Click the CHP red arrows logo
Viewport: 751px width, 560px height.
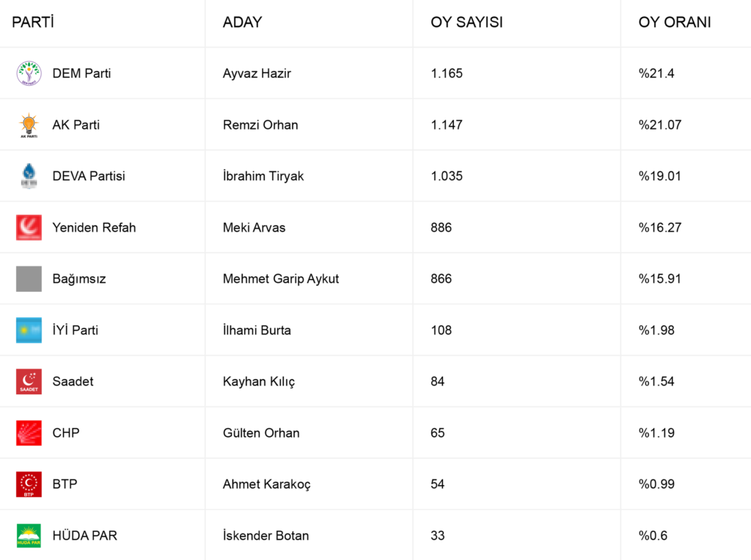[29, 432]
